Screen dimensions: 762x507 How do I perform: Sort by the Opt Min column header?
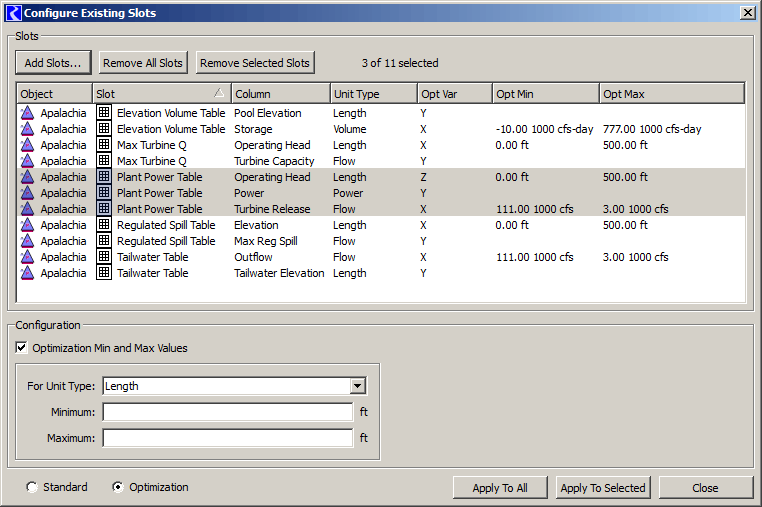tap(546, 94)
